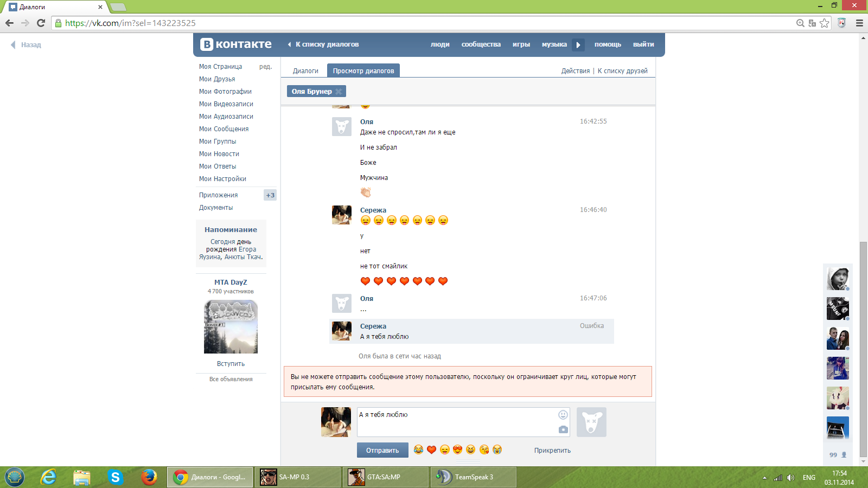
Task: Open Сережа name on Ошибка message
Action: coord(373,326)
